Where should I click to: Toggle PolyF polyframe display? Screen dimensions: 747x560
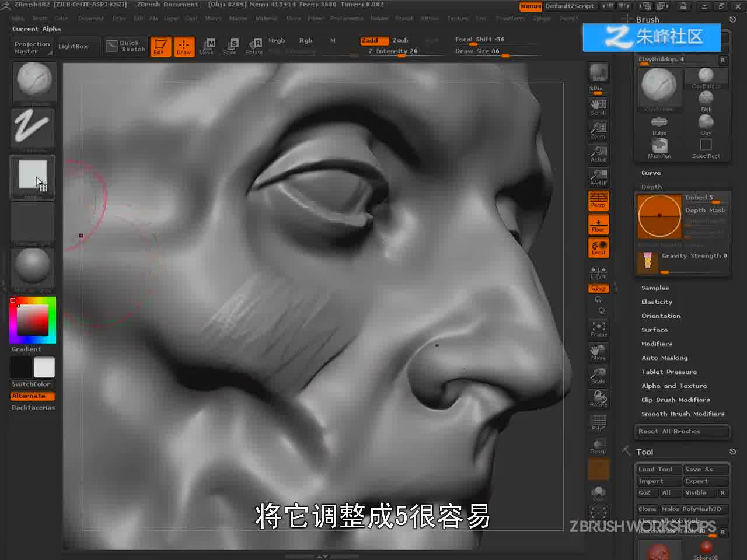point(598,422)
